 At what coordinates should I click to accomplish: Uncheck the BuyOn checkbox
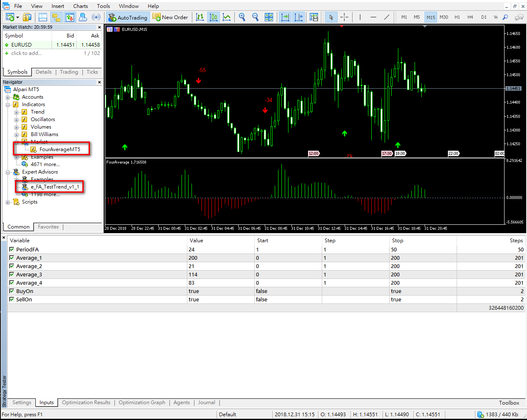tap(12, 291)
